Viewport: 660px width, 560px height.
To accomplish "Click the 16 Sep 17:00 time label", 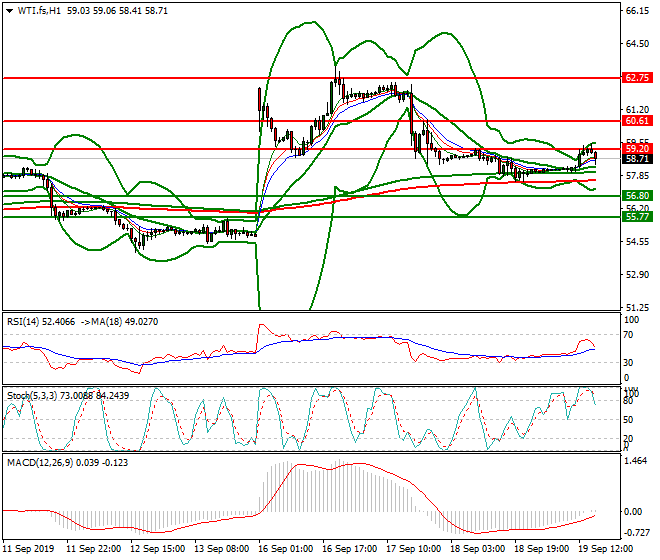I will click(x=350, y=549).
